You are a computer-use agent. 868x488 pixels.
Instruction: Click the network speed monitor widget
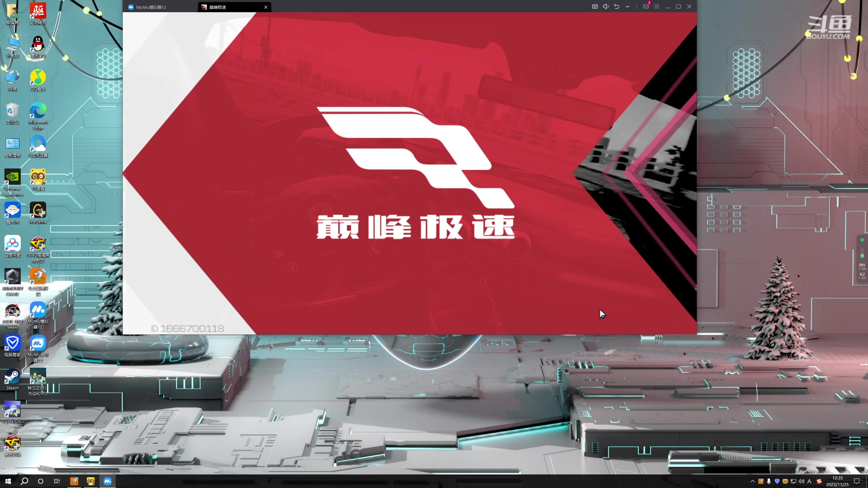pos(862,260)
